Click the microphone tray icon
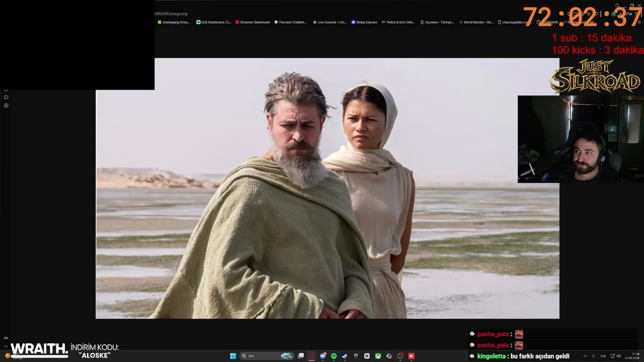Screen dimensions: 644x362 (x=594, y=356)
